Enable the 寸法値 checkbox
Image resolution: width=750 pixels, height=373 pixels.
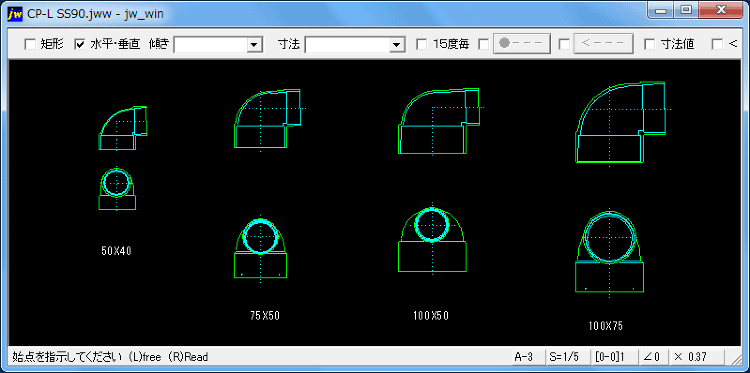pos(650,44)
